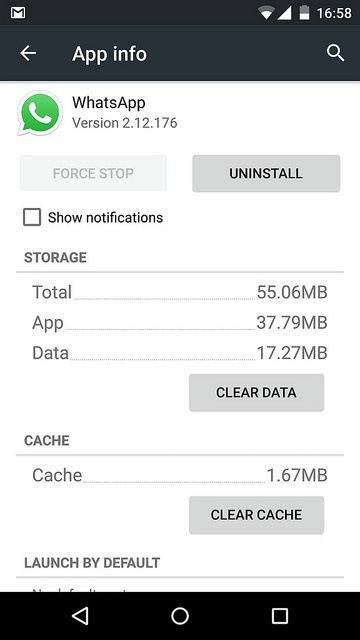The height and width of the screenshot is (640, 360).
Task: Tap the Total storage 55.06MB row
Action: (x=180, y=292)
